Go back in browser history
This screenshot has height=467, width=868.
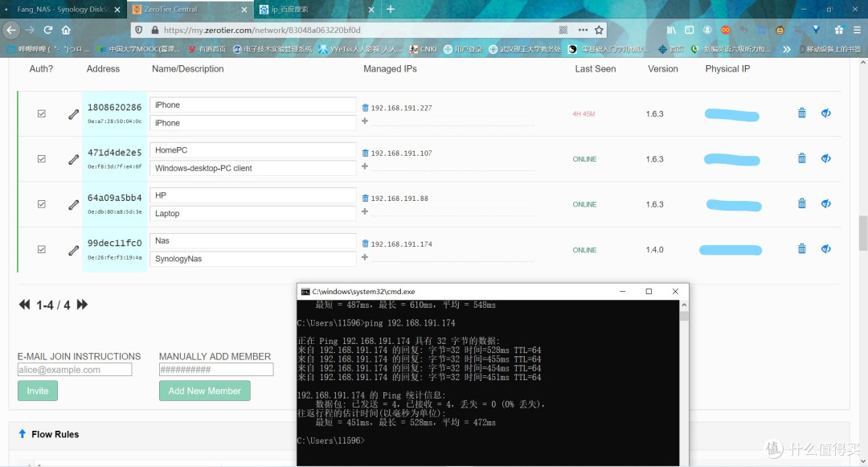tap(11, 30)
